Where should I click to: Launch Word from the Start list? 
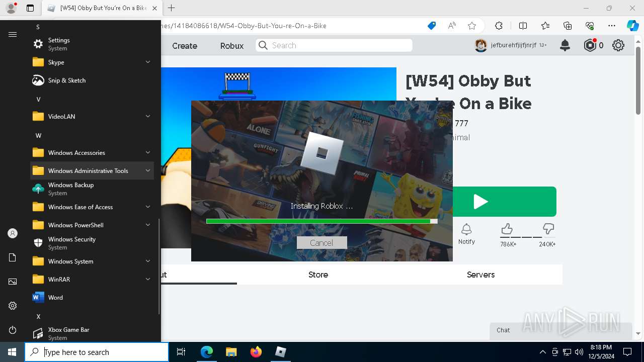[92, 298]
